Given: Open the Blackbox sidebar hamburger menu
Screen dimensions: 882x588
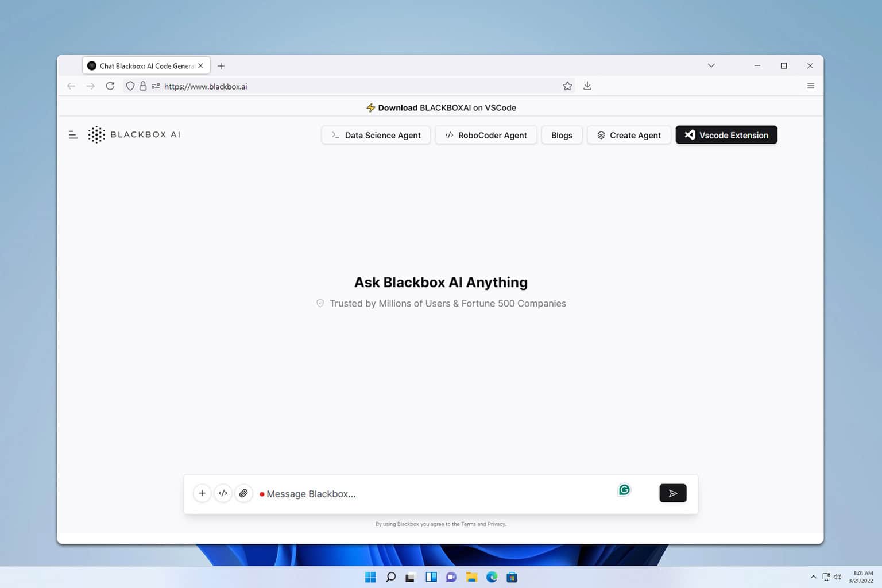Looking at the screenshot, I should pos(73,135).
